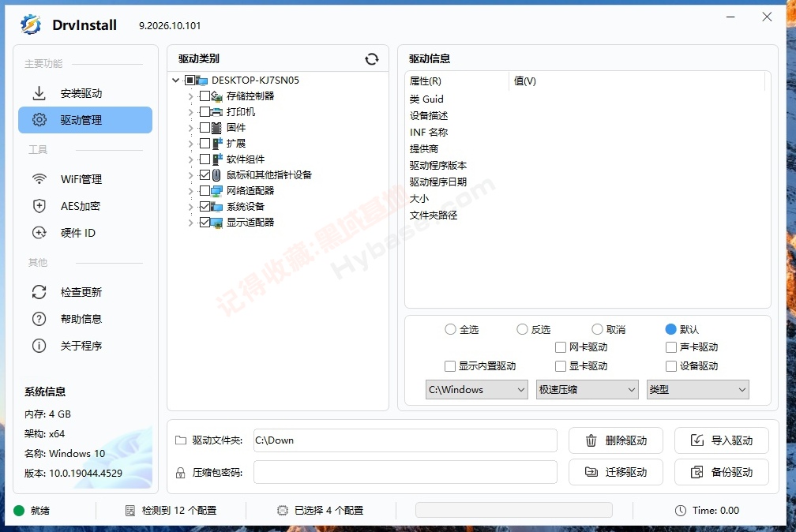
Task: Click the 存储控制器 device icon
Action: point(216,96)
